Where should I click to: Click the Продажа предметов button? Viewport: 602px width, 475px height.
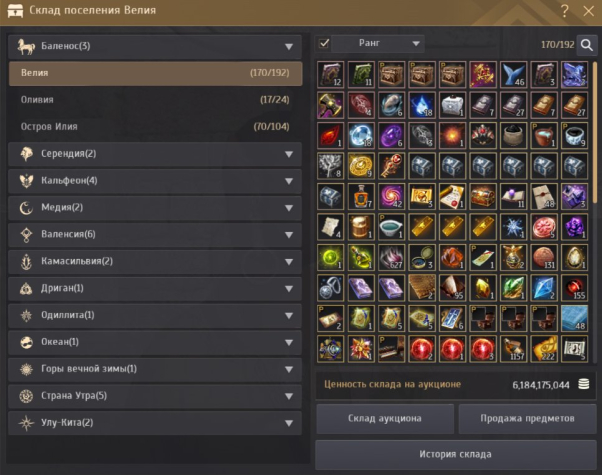(x=527, y=419)
